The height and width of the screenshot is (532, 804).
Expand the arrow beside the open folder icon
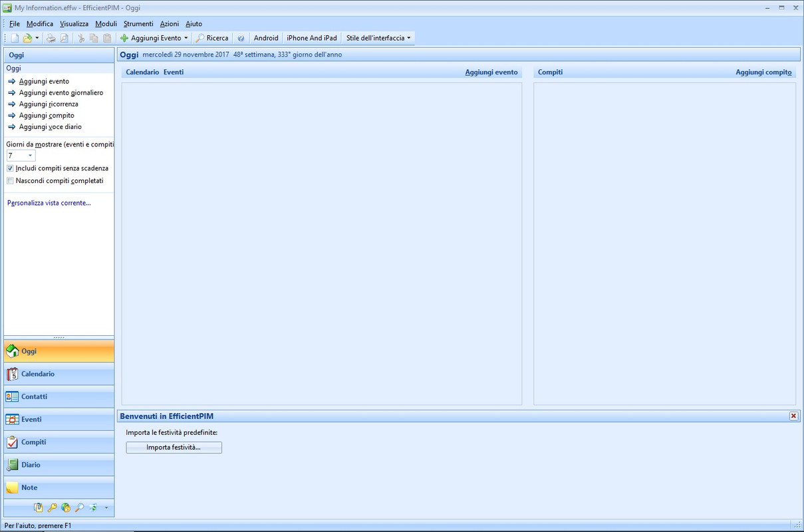point(37,38)
